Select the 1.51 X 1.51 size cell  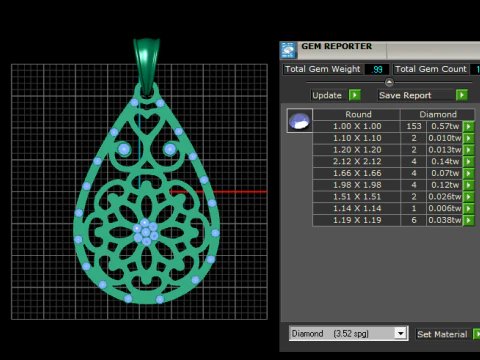tap(357, 197)
